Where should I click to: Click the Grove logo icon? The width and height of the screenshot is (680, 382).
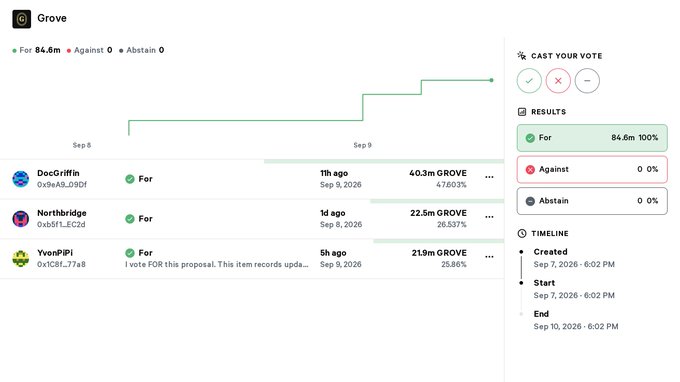[22, 19]
